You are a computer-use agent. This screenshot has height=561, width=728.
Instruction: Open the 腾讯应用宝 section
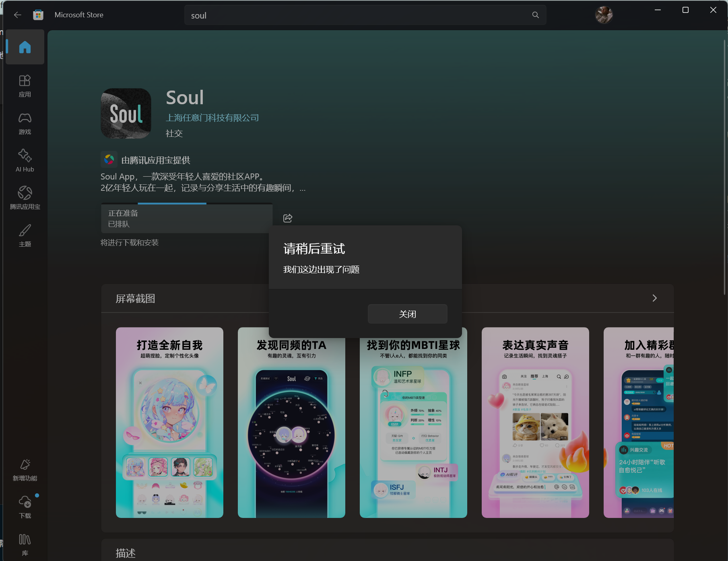coord(25,198)
